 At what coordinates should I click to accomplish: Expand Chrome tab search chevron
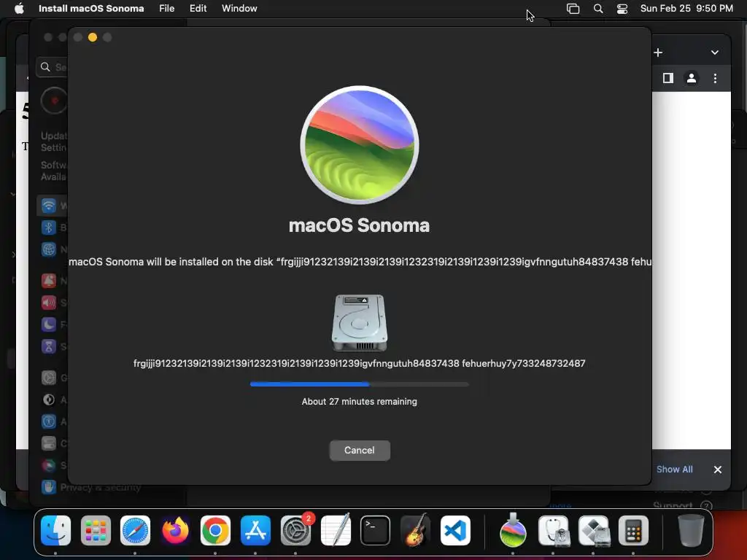[715, 52]
